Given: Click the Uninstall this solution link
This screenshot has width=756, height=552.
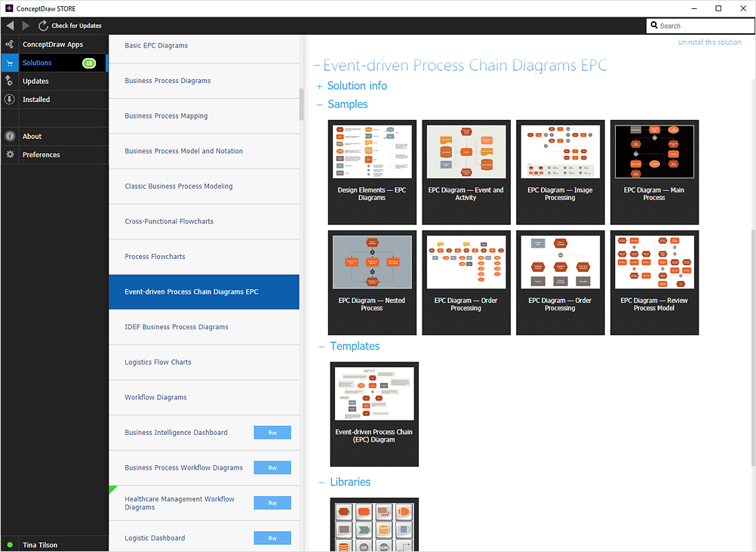Looking at the screenshot, I should [x=709, y=42].
